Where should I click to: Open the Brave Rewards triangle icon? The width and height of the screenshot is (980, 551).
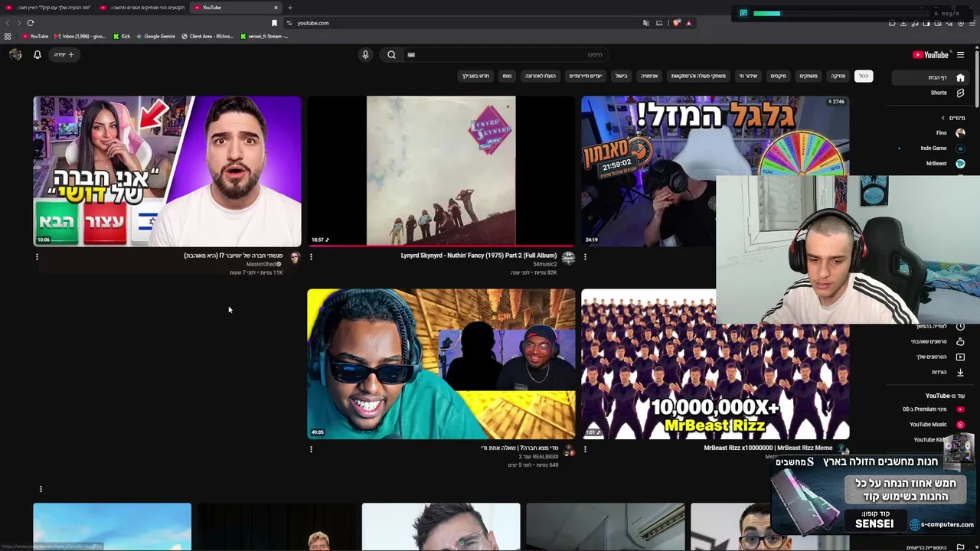click(688, 23)
